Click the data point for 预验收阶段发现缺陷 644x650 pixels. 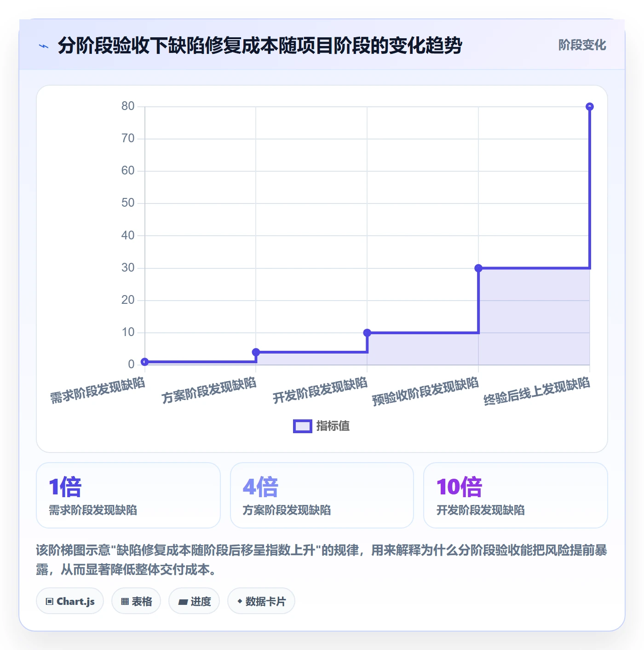tap(478, 268)
